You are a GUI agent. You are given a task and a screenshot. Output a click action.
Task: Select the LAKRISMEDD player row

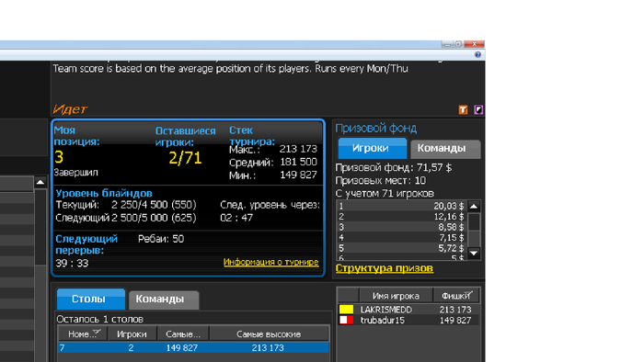point(408,310)
